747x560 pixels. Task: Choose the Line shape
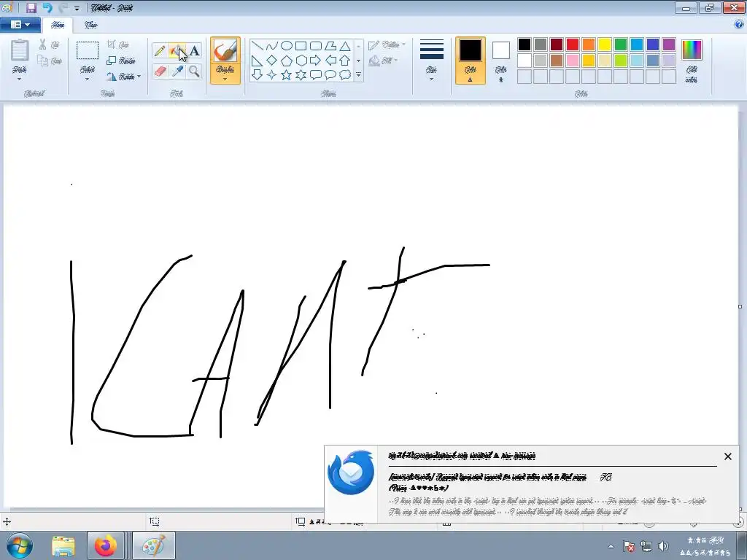[x=258, y=46]
